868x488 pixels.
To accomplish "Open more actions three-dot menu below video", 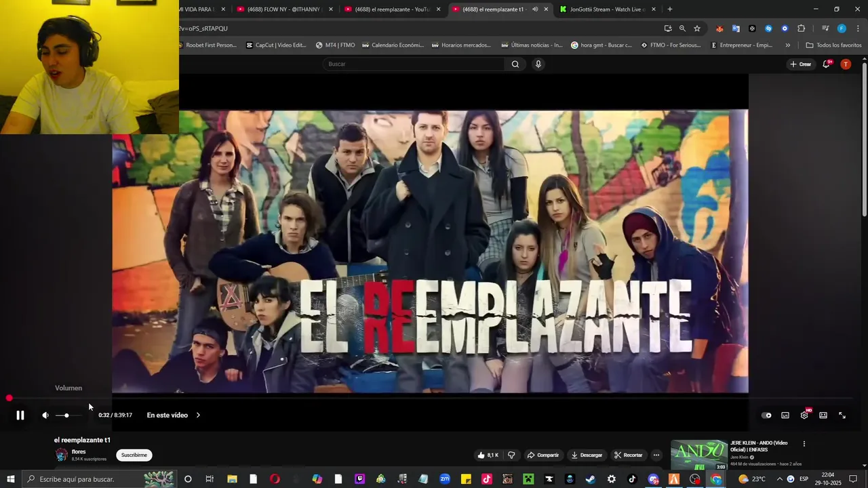I will tap(656, 455).
